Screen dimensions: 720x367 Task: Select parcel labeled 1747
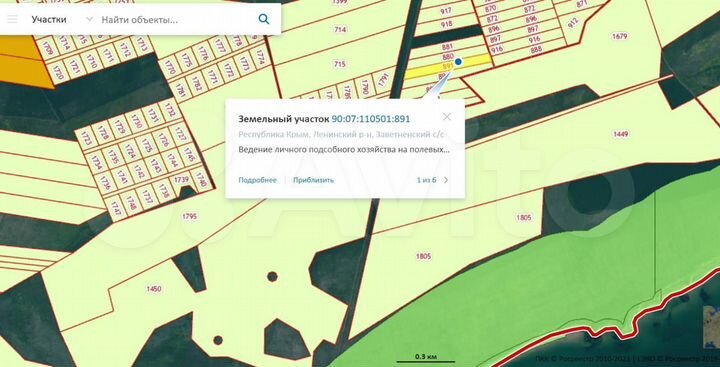coord(115,209)
